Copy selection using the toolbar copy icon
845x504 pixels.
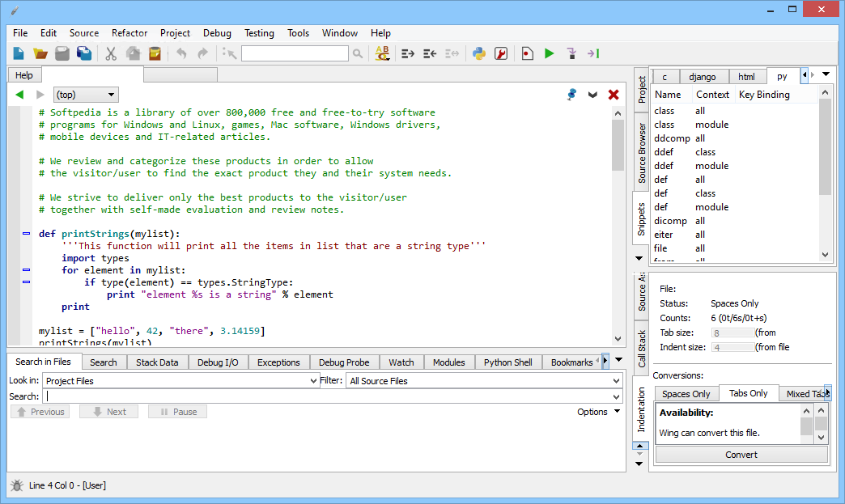[133, 53]
